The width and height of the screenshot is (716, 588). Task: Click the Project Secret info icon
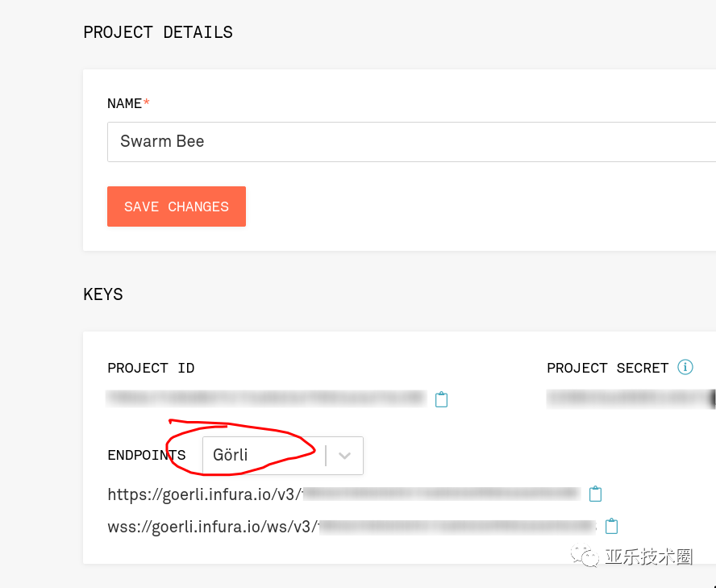tap(685, 368)
